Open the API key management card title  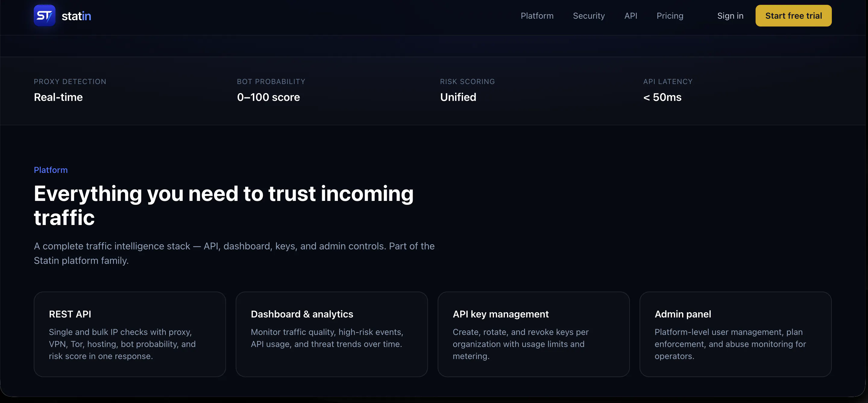point(500,314)
